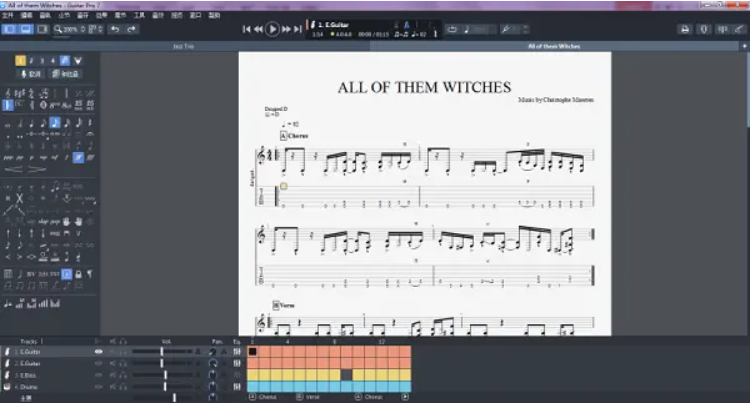Expand the Tracks header menu
Image resolution: width=754 pixels, height=410 pixels.
42,341
